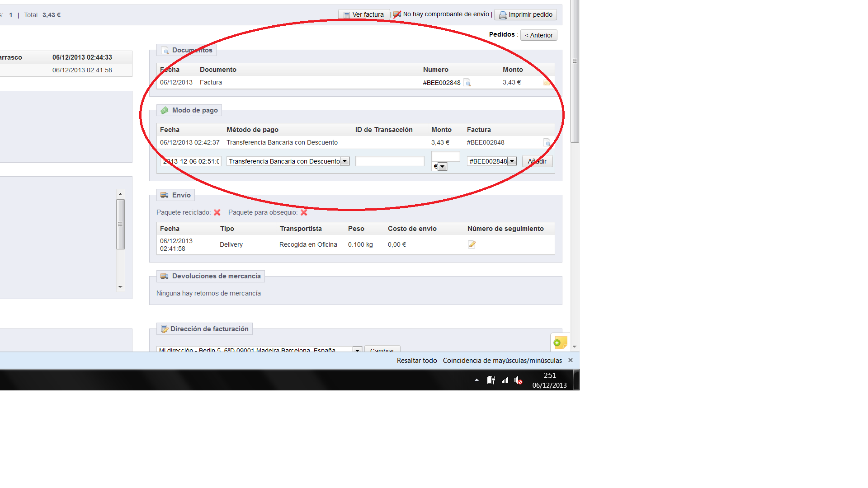Click the Número de seguimiento column header

[x=505, y=229]
